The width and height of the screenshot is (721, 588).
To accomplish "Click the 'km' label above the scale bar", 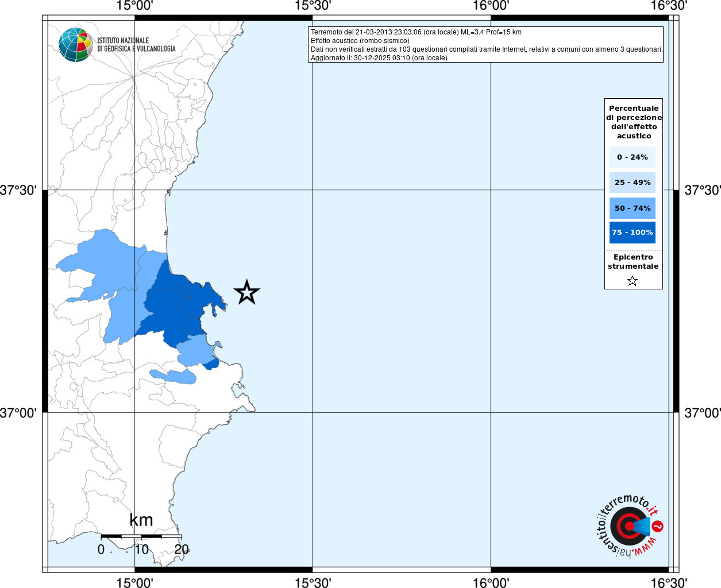I will pyautogui.click(x=141, y=520).
